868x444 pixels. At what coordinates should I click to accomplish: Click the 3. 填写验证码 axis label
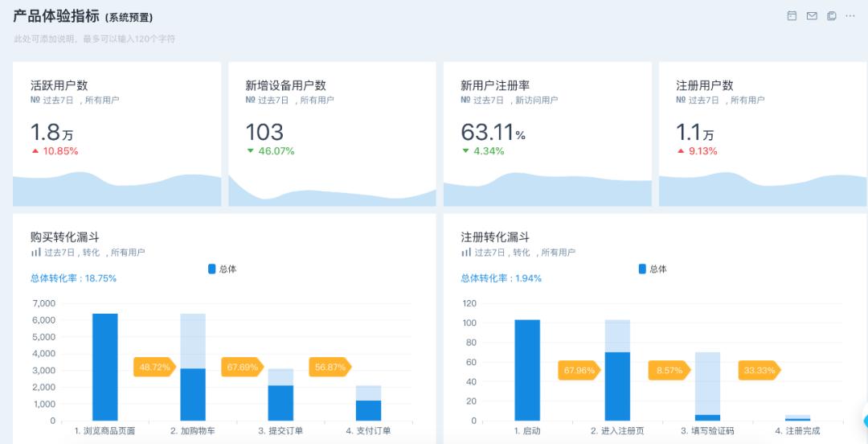pos(707,431)
